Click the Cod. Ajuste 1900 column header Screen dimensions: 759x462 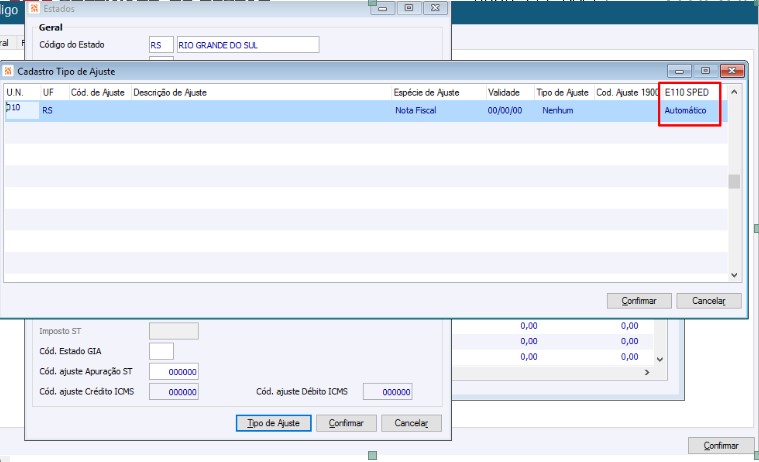point(627,92)
